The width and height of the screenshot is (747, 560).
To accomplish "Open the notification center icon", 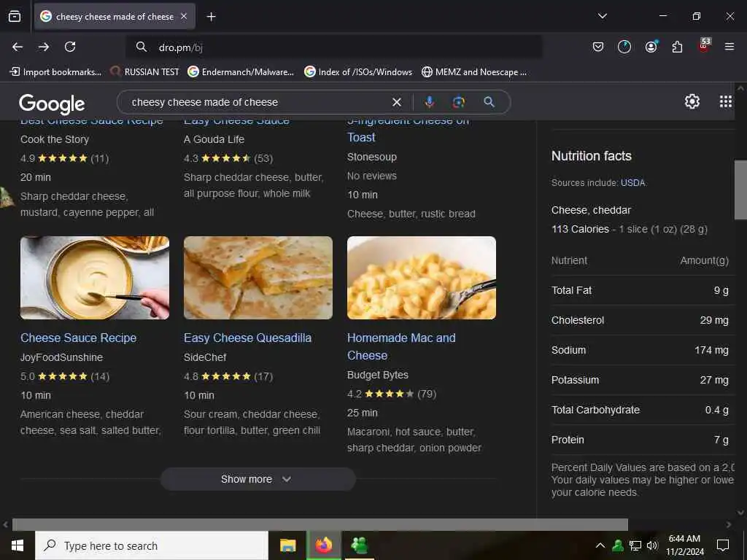I will 723,545.
